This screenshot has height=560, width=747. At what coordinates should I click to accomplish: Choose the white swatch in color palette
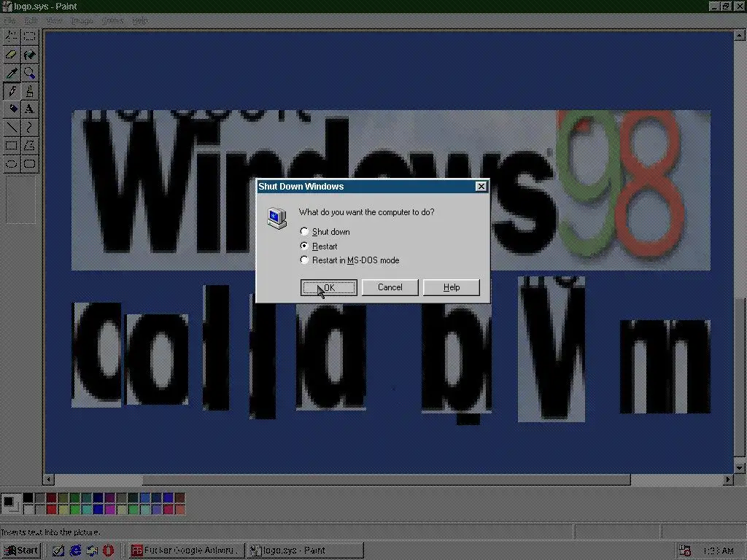tap(28, 510)
